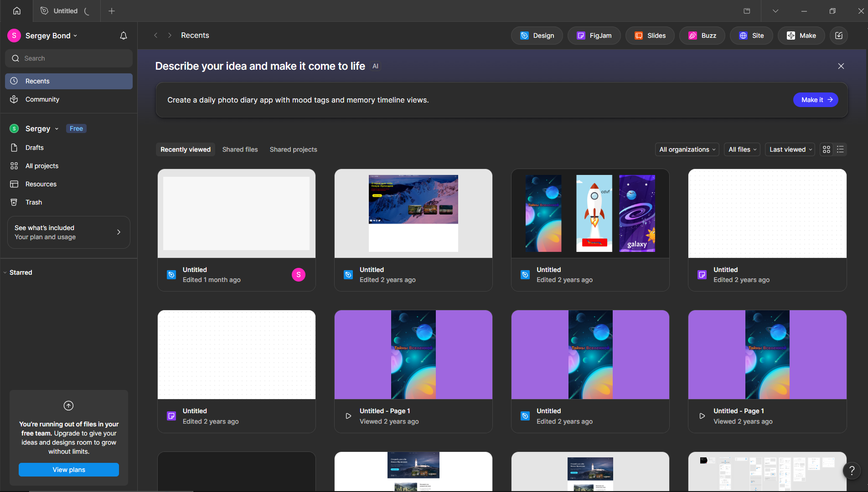Viewport: 868px width, 492px height.
Task: Open All projects in the sidebar
Action: (69, 166)
